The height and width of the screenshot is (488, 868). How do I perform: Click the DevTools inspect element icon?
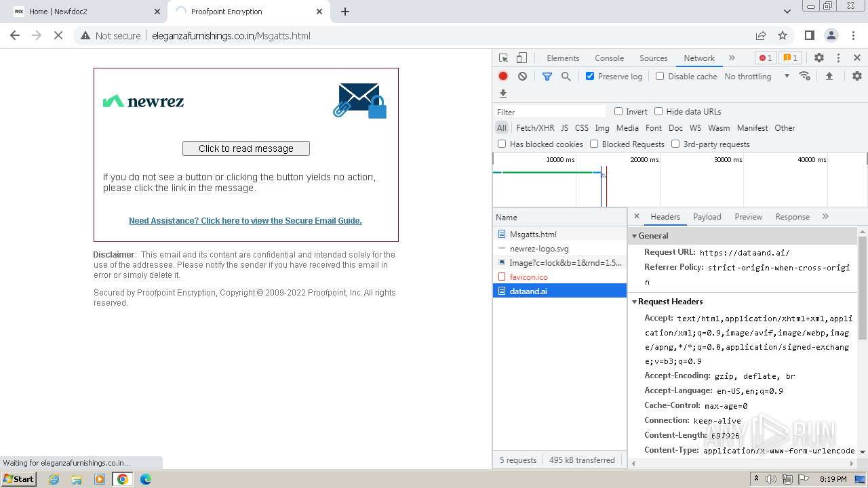tap(503, 58)
